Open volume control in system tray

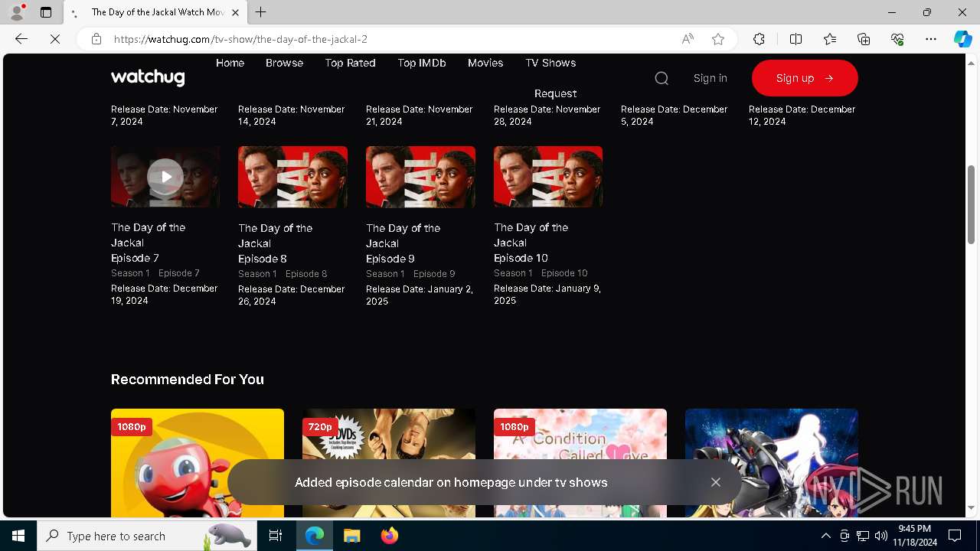881,536
